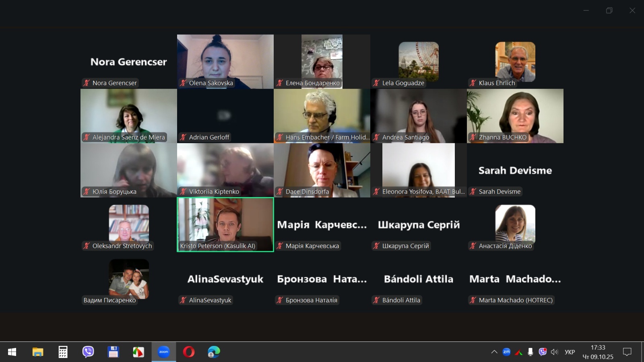Show hidden system tray icons with the chevron

click(494, 352)
